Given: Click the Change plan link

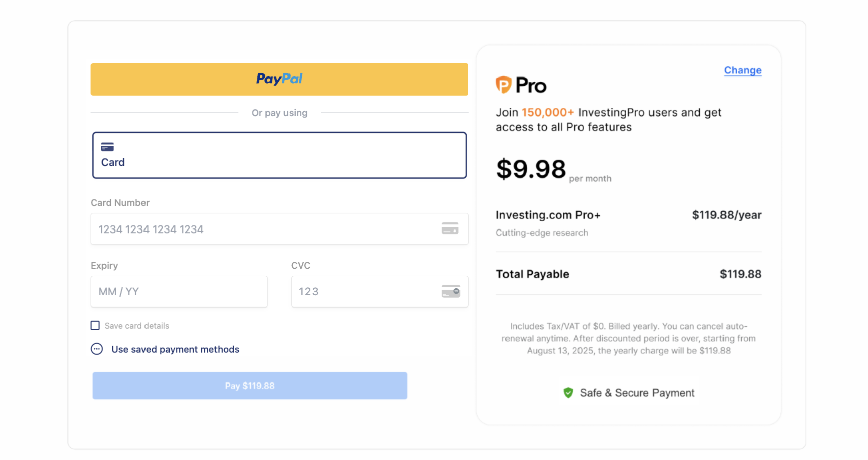Looking at the screenshot, I should [x=742, y=70].
